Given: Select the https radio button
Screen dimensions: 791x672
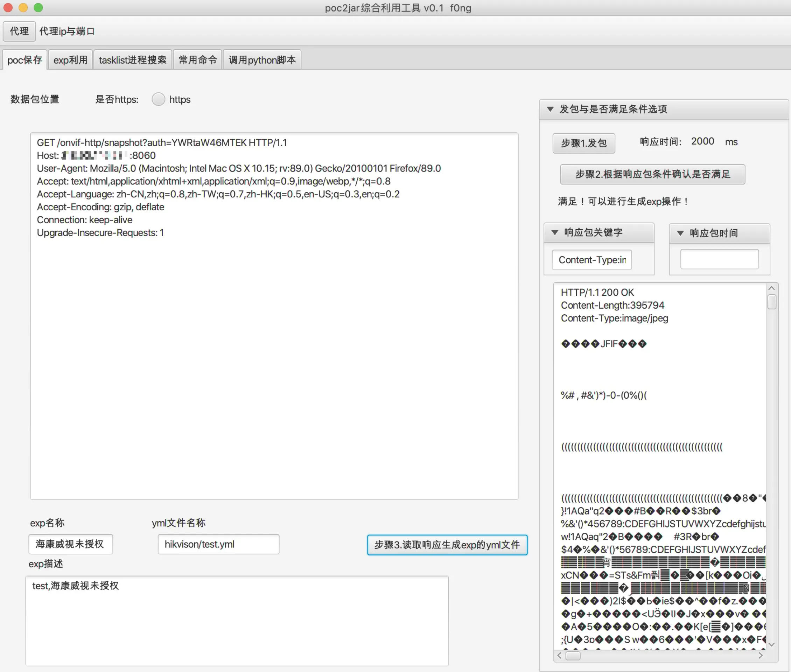Looking at the screenshot, I should (x=158, y=99).
